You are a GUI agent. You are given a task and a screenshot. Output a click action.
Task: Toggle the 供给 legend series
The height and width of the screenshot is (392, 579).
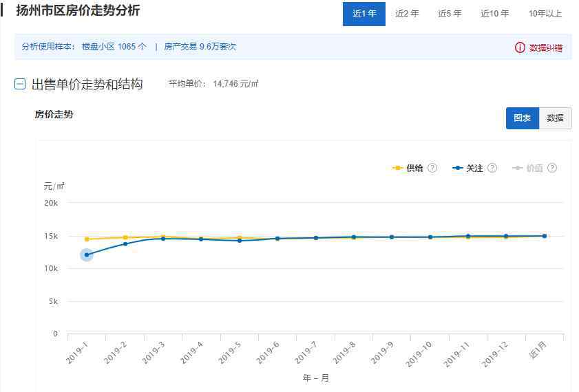(x=408, y=168)
